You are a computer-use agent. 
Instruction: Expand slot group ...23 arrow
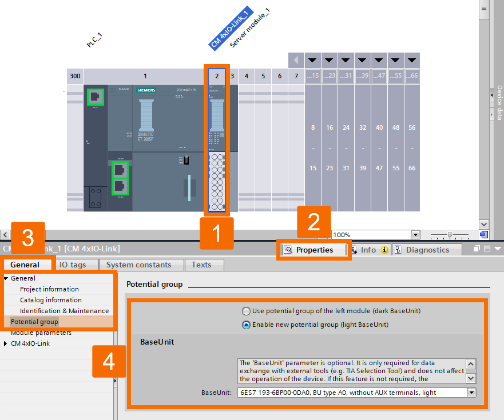[329, 61]
